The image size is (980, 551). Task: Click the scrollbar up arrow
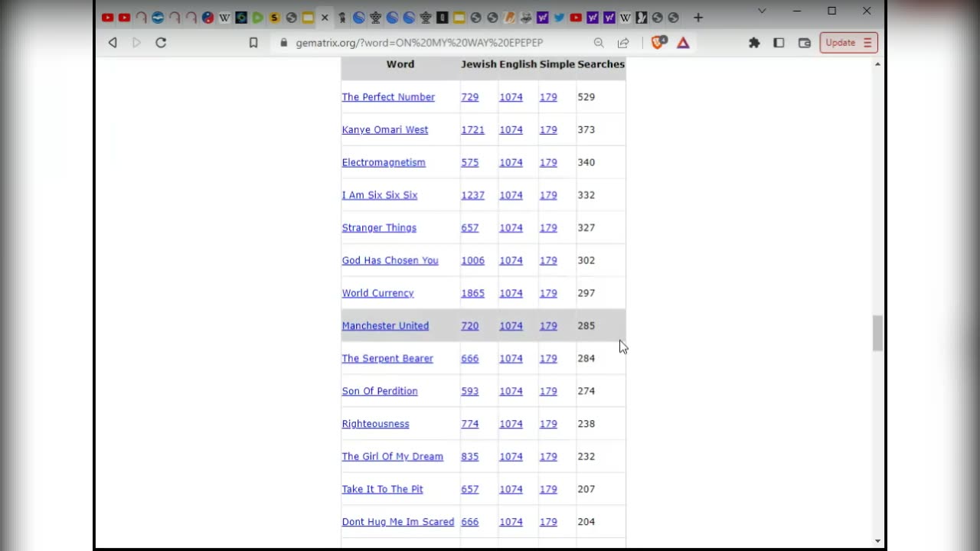pos(877,64)
